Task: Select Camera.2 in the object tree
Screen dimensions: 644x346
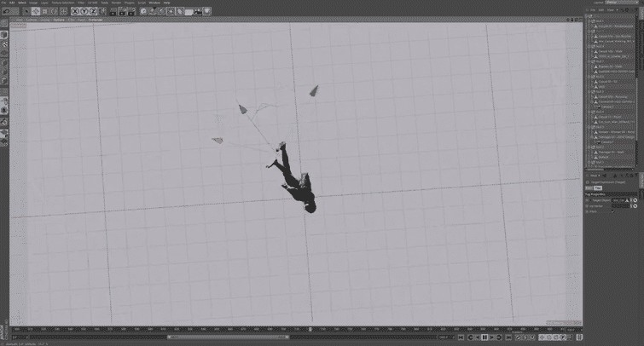Action: [x=608, y=142]
